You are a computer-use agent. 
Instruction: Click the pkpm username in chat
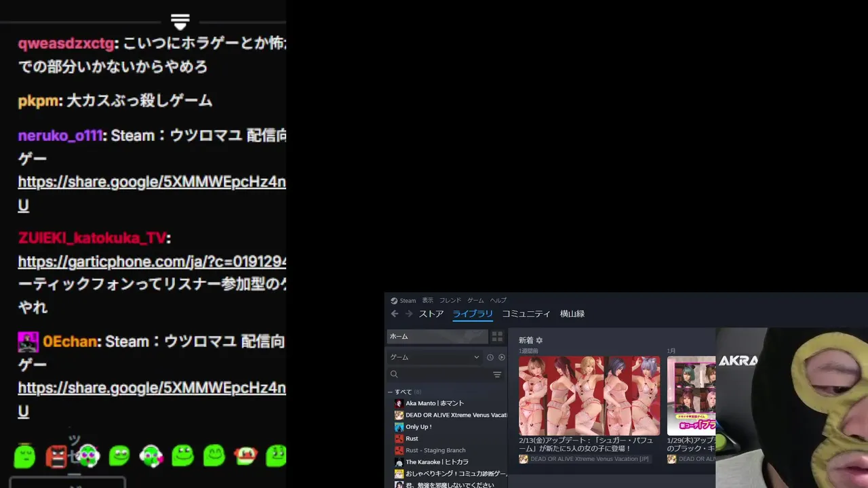coord(39,101)
